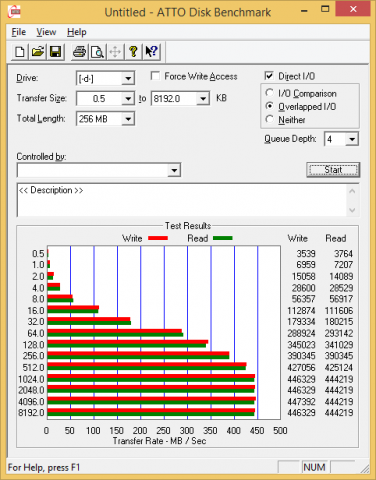Click the green Read legend swatch

223,238
